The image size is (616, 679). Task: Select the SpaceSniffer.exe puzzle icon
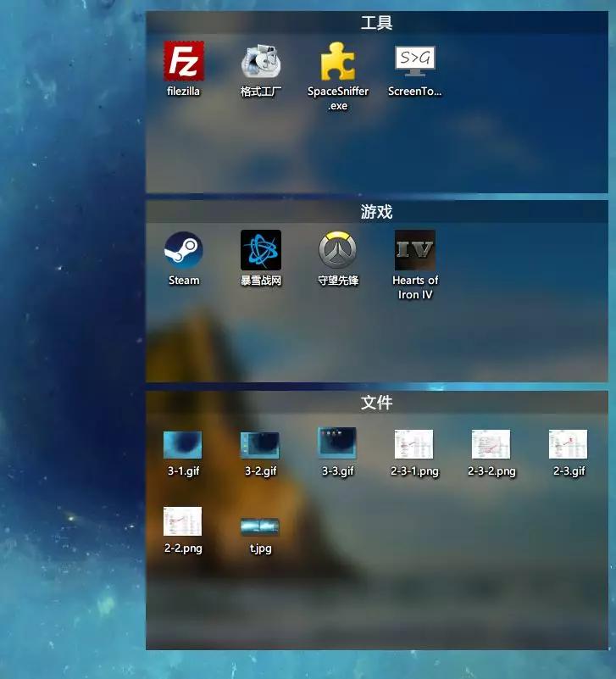(x=337, y=62)
